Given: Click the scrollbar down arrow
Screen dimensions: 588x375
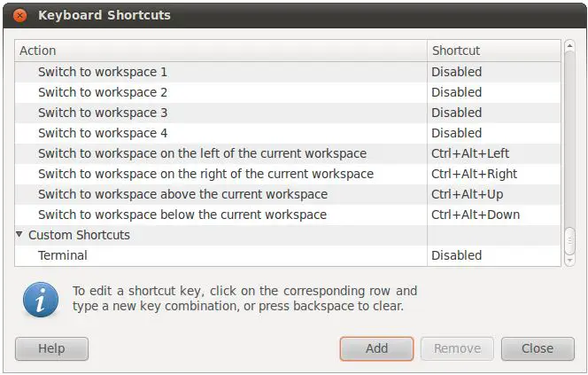Looking at the screenshot, I should click(x=569, y=260).
